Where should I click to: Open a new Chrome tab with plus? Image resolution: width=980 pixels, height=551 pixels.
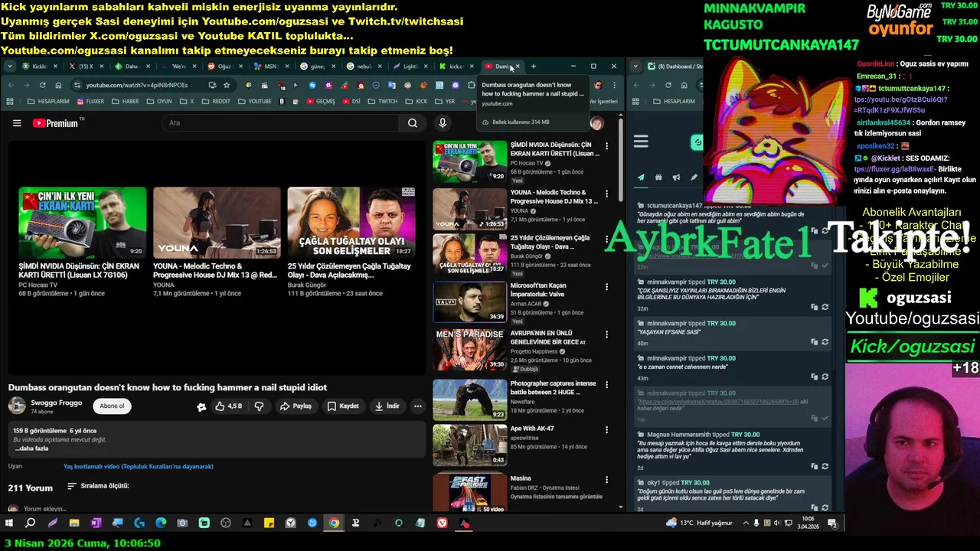tap(534, 67)
